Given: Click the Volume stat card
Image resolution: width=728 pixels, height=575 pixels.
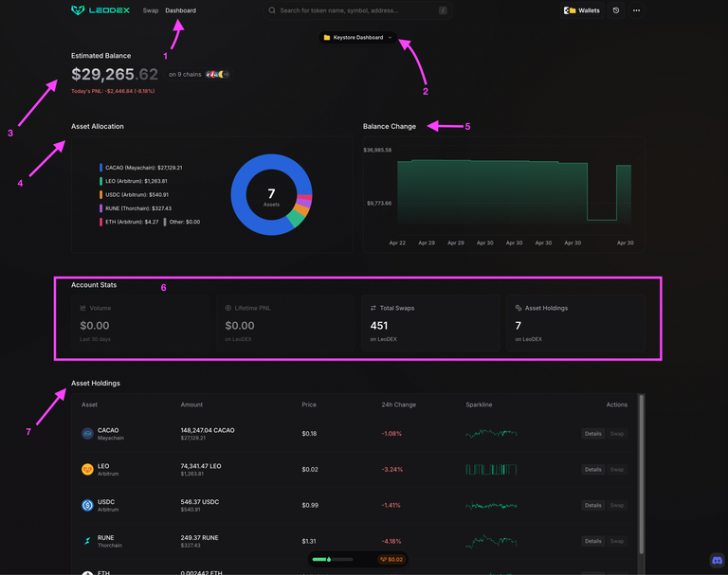Looking at the screenshot, I should [140, 323].
